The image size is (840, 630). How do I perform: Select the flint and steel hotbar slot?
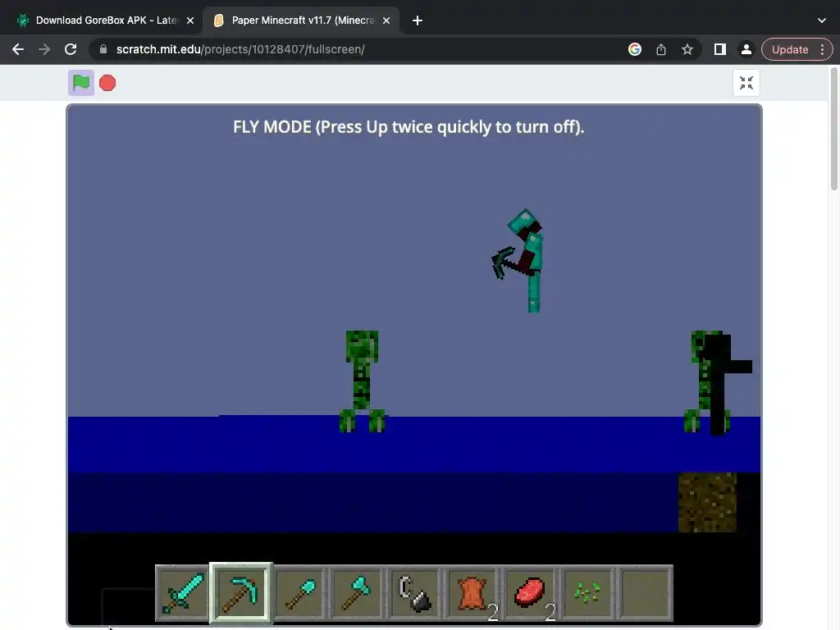[x=414, y=593]
